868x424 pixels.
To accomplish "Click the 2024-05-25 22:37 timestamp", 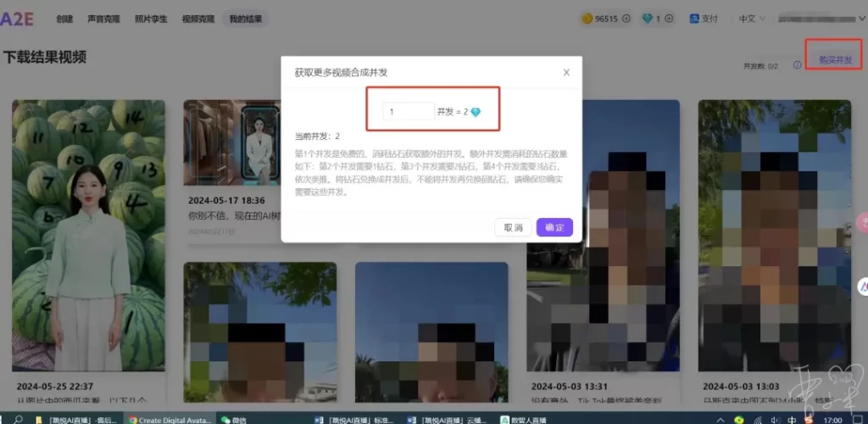I will (x=55, y=387).
